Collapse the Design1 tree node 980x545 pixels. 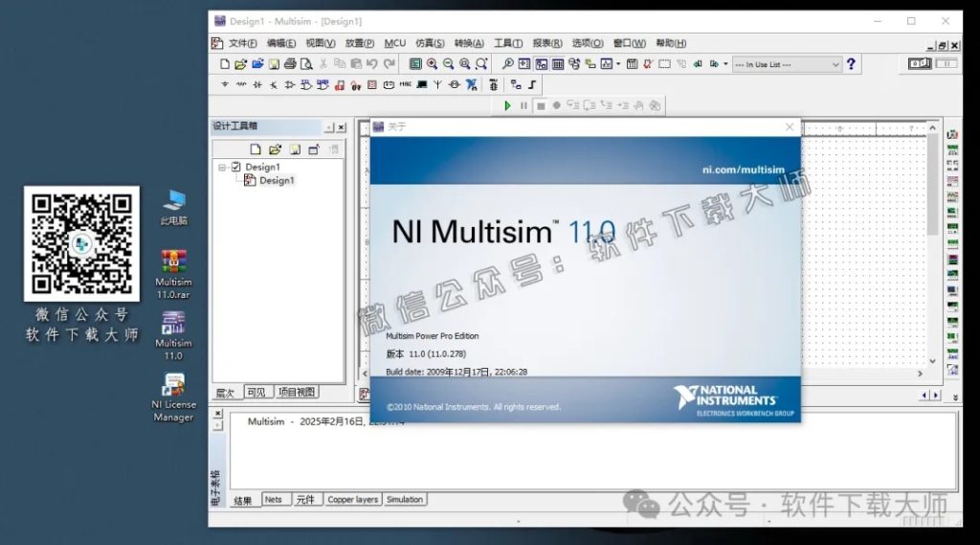tap(222, 167)
